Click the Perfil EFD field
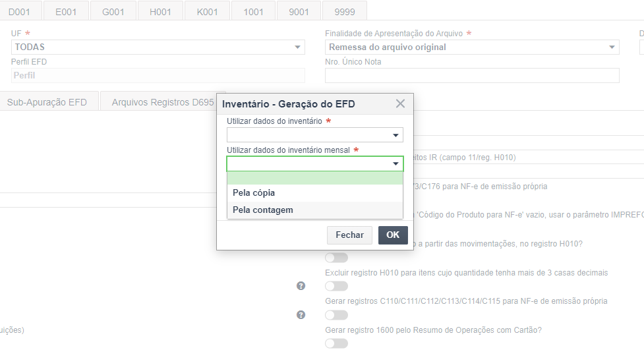Screen dimensions: 644x350 (x=158, y=76)
